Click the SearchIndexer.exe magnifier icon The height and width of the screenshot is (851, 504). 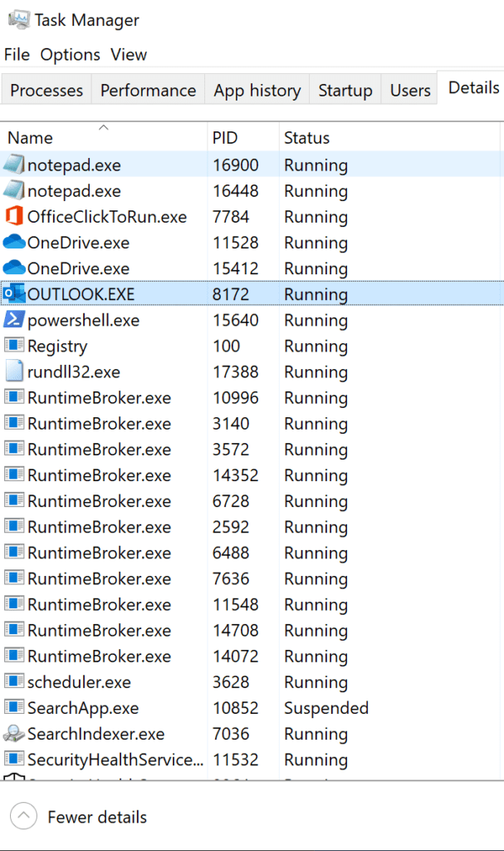click(14, 733)
